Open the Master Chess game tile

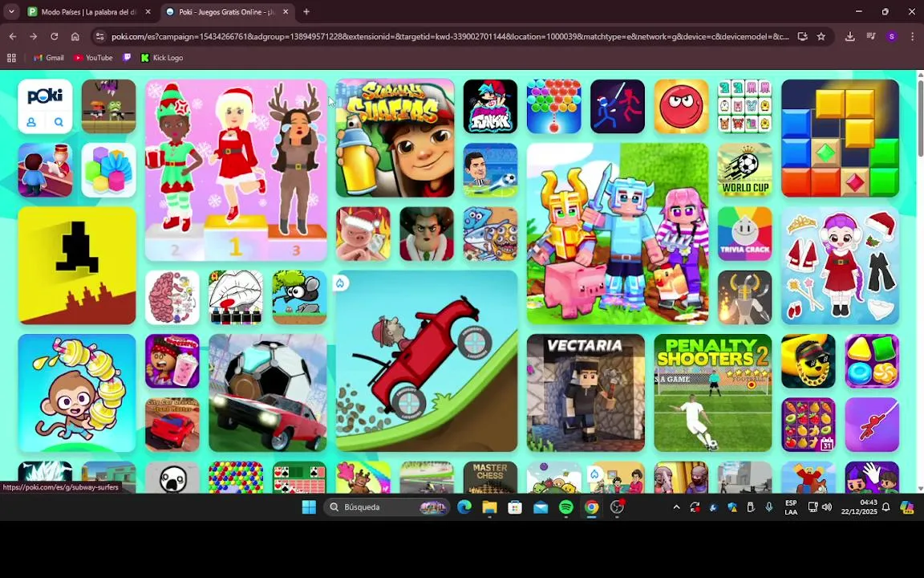(x=490, y=477)
